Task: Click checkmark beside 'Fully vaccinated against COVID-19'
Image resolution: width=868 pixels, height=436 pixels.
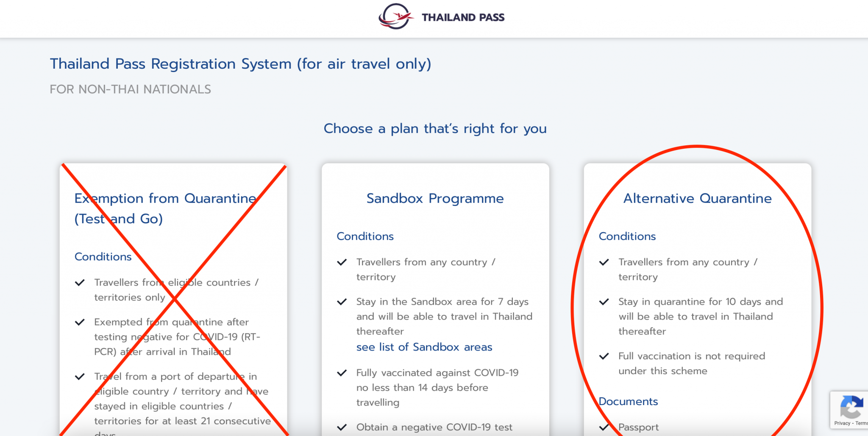Action: click(x=342, y=373)
